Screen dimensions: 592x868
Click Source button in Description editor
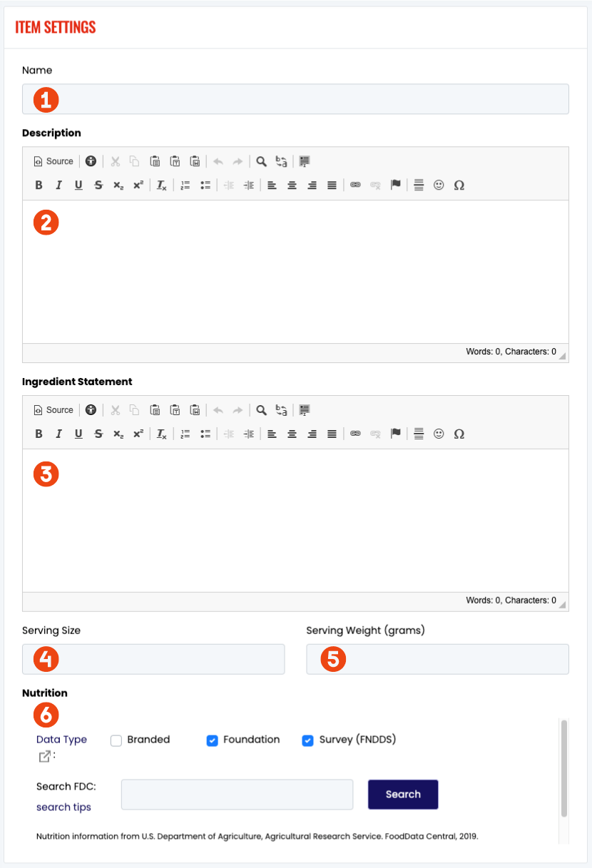point(54,161)
